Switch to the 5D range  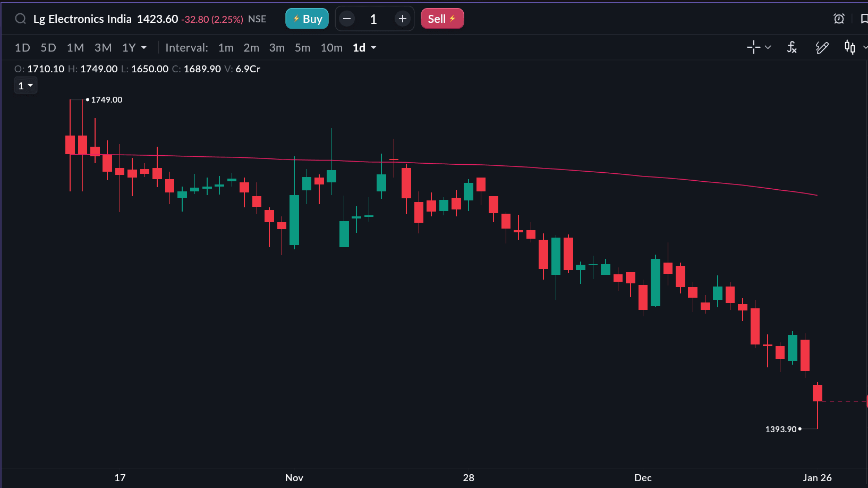48,48
